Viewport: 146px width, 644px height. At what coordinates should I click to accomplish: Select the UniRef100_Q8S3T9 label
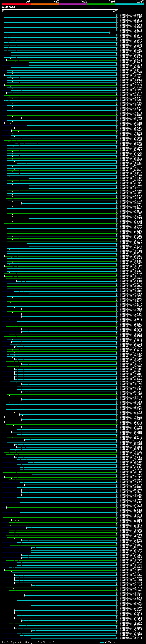click(131, 35)
